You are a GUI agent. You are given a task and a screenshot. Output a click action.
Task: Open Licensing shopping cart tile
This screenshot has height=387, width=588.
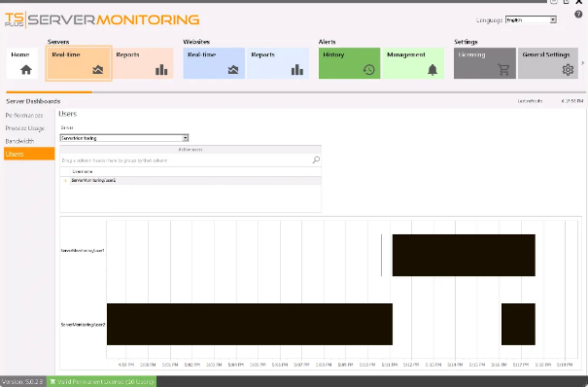click(x=485, y=63)
